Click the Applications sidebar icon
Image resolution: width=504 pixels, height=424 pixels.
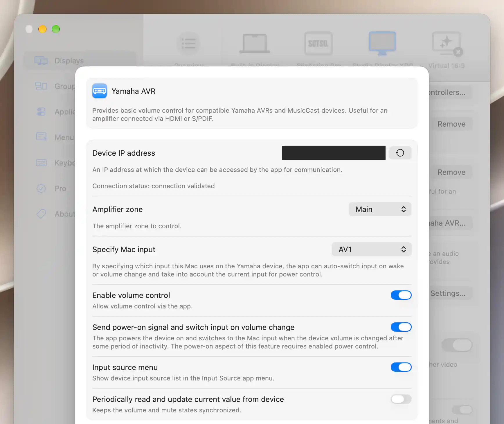tap(41, 112)
